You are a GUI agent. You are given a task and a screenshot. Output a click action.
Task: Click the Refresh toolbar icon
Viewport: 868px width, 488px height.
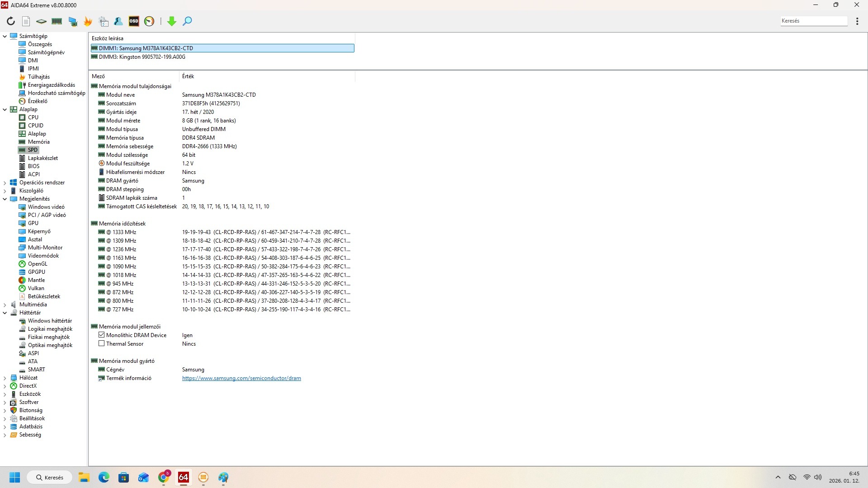click(11, 21)
